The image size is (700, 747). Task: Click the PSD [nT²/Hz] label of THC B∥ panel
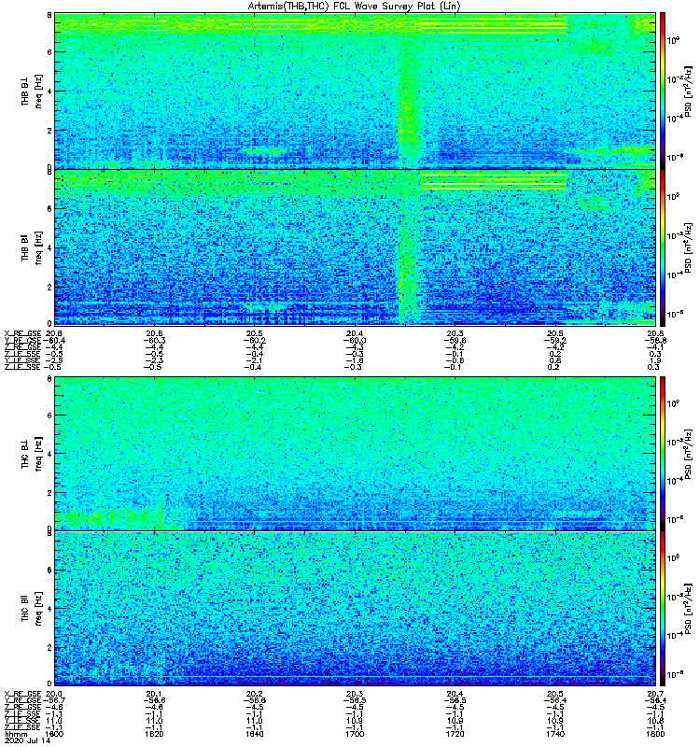(x=689, y=609)
